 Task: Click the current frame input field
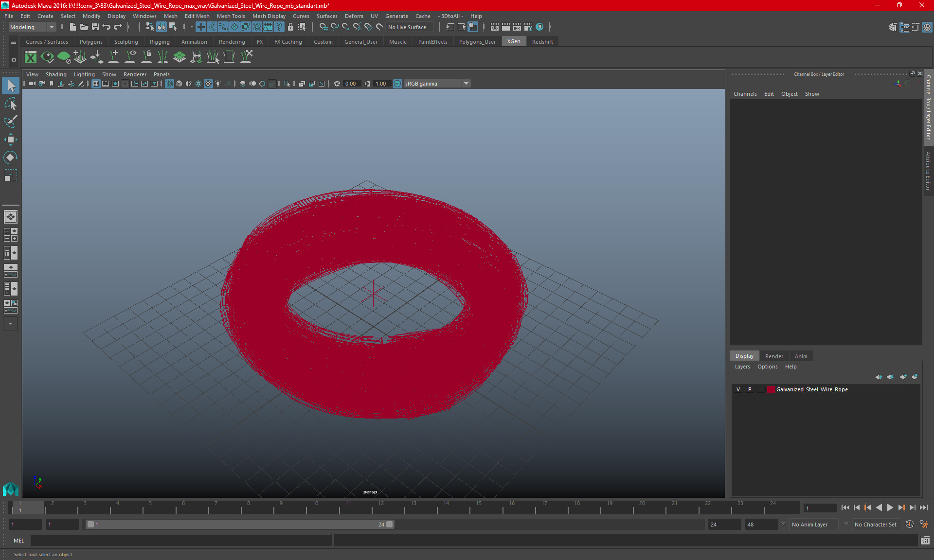[820, 508]
